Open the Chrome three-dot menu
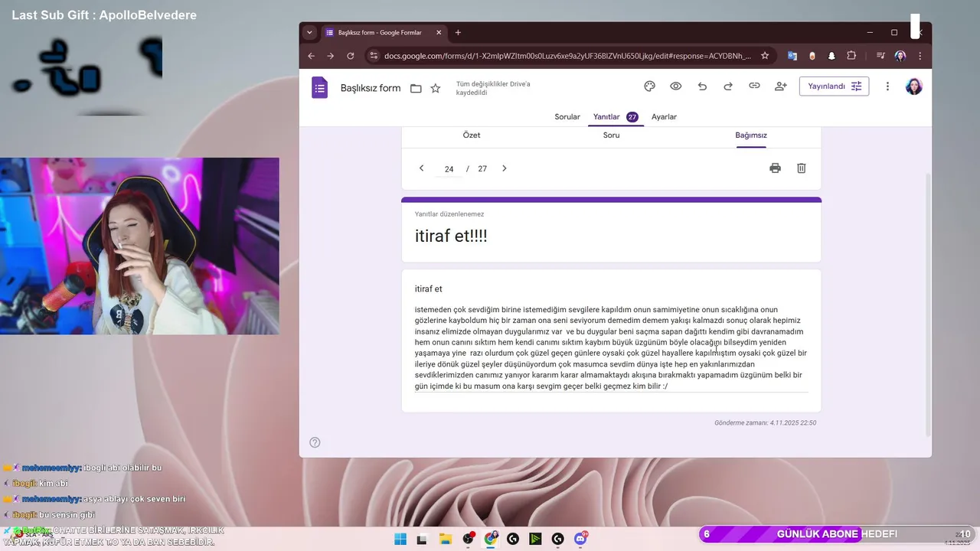Viewport: 980px width, 551px height. (920, 56)
